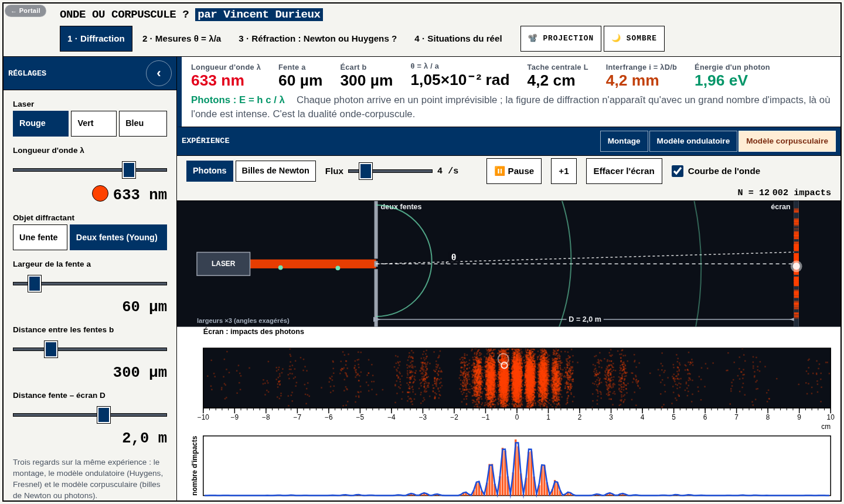This screenshot has height=504, width=844.
Task: Uncheck Courbe de l'onde checkbox
Action: click(678, 171)
